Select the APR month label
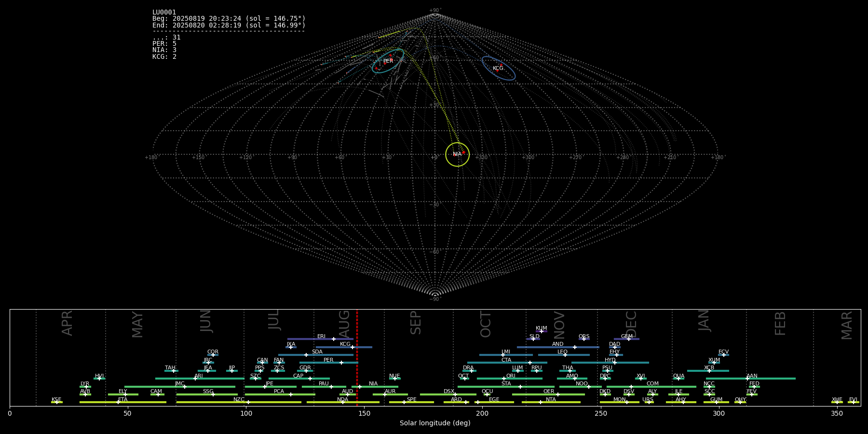The height and width of the screenshot is (434, 868). point(67,323)
